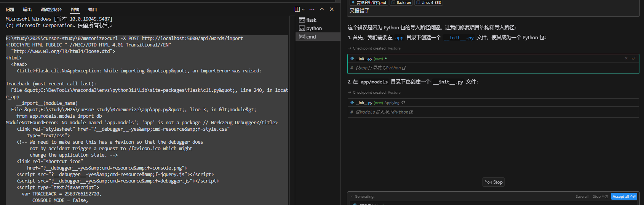This screenshot has height=205, width=644.
Task: Click the # 使app目录成为Python包 code line
Action: click(378, 68)
